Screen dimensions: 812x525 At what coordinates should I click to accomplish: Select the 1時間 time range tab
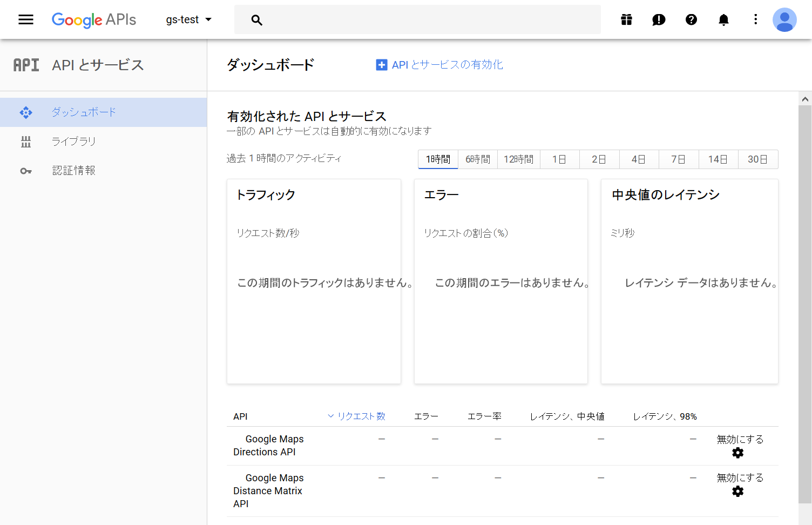(438, 159)
